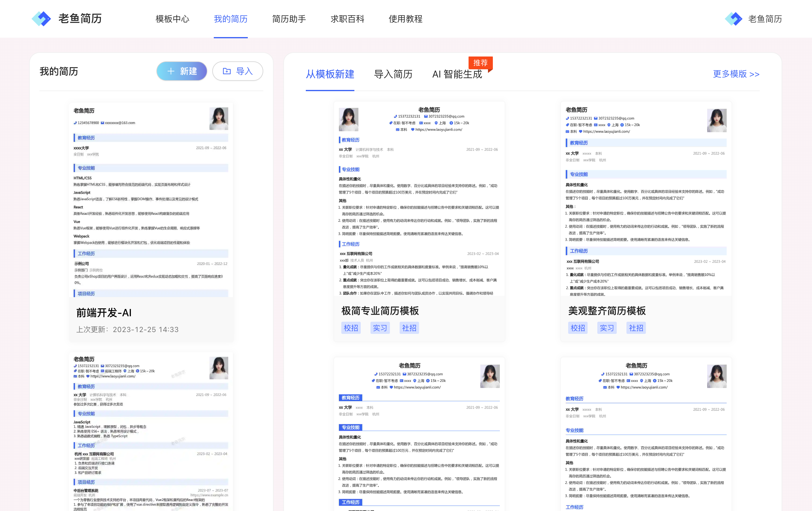Click the plus icon in the 新建 button

tap(171, 71)
